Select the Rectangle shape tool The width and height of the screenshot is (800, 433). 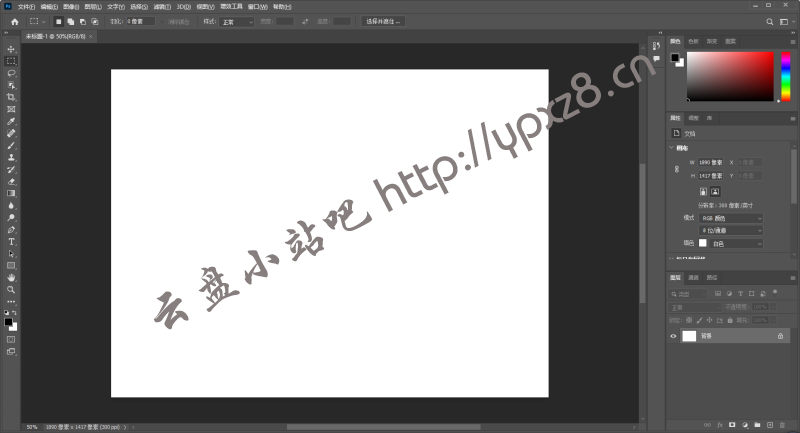(x=11, y=266)
